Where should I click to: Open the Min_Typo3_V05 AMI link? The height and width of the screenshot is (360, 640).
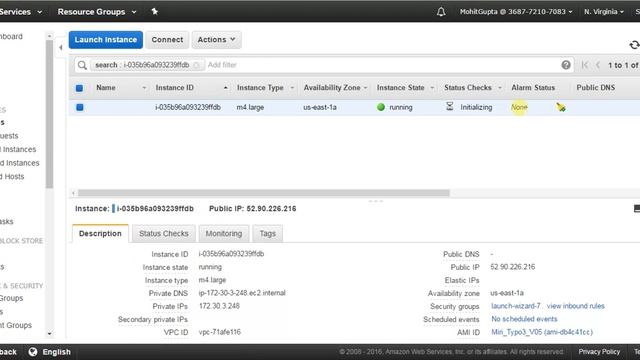542,332
